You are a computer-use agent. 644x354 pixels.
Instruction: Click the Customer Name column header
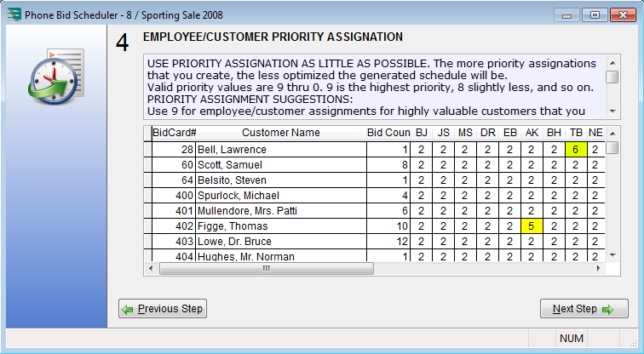280,133
